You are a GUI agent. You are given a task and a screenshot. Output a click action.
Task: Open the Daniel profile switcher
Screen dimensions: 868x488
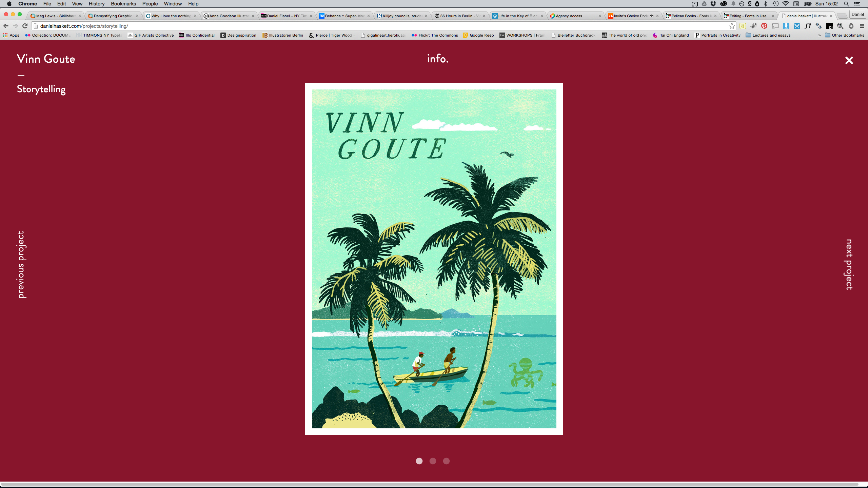[x=857, y=14]
